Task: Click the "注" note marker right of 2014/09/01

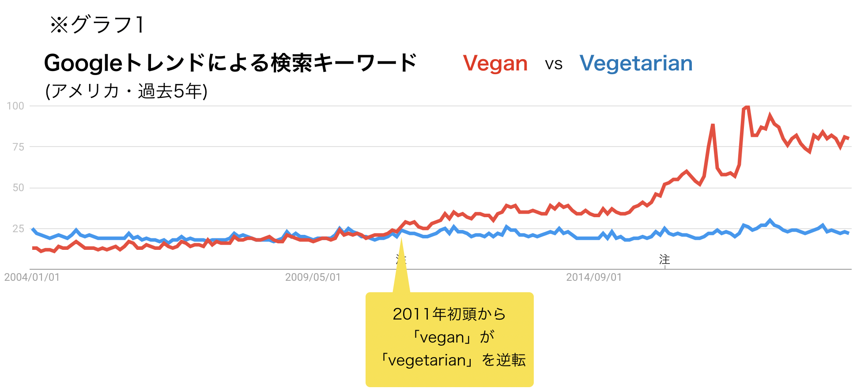Action: 664,260
